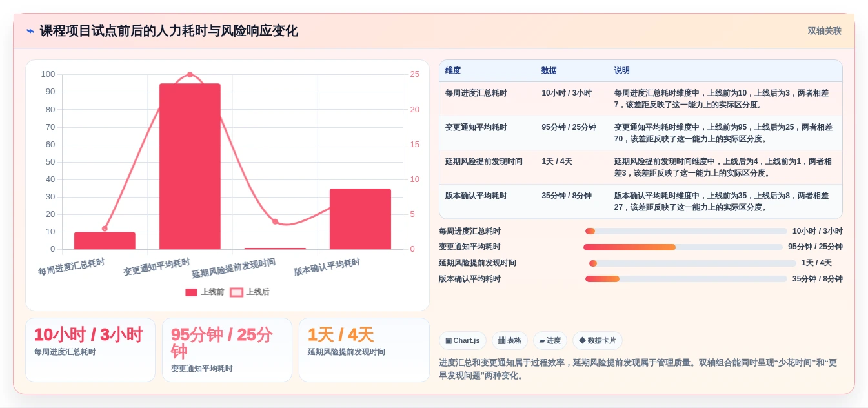Click table cell 95分钟 / 25分钟
Screen dimensions: 868x408
pos(569,127)
